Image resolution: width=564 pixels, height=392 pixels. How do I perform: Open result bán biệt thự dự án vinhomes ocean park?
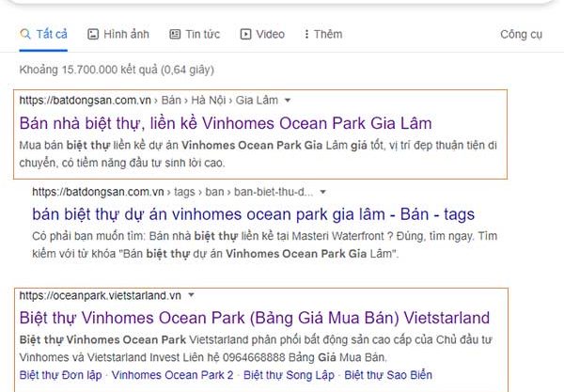coord(253,214)
